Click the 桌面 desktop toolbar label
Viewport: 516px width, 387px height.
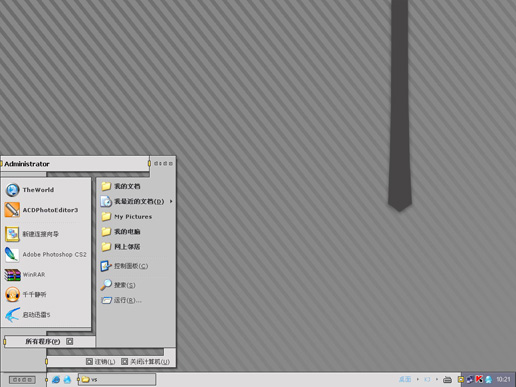405,379
